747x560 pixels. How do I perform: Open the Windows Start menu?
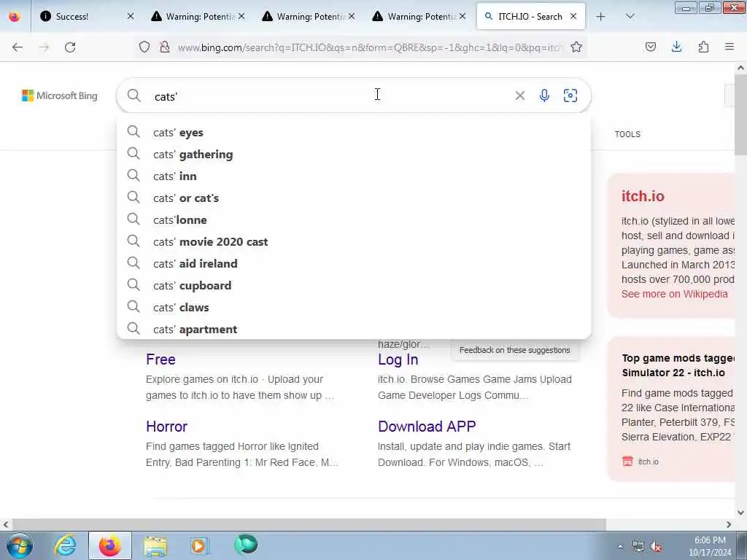[x=20, y=545]
